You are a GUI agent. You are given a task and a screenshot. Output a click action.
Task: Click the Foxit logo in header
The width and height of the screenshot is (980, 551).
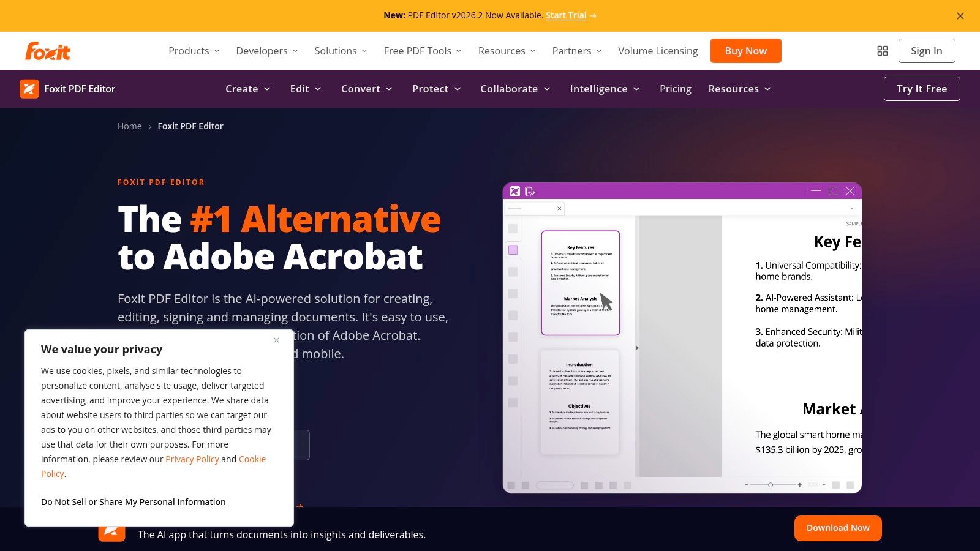pyautogui.click(x=48, y=51)
